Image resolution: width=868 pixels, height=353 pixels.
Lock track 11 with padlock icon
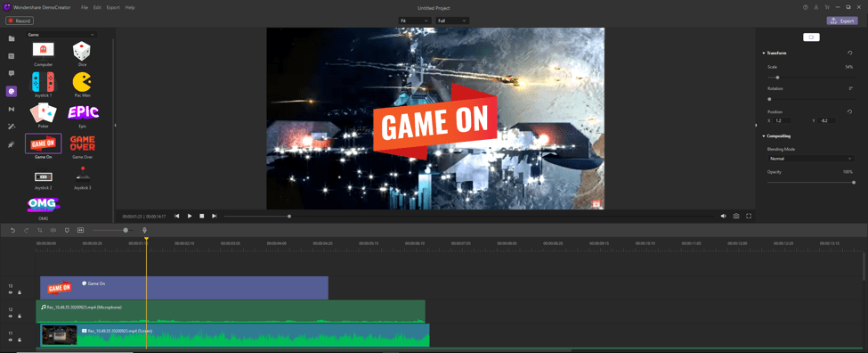pyautogui.click(x=19, y=339)
